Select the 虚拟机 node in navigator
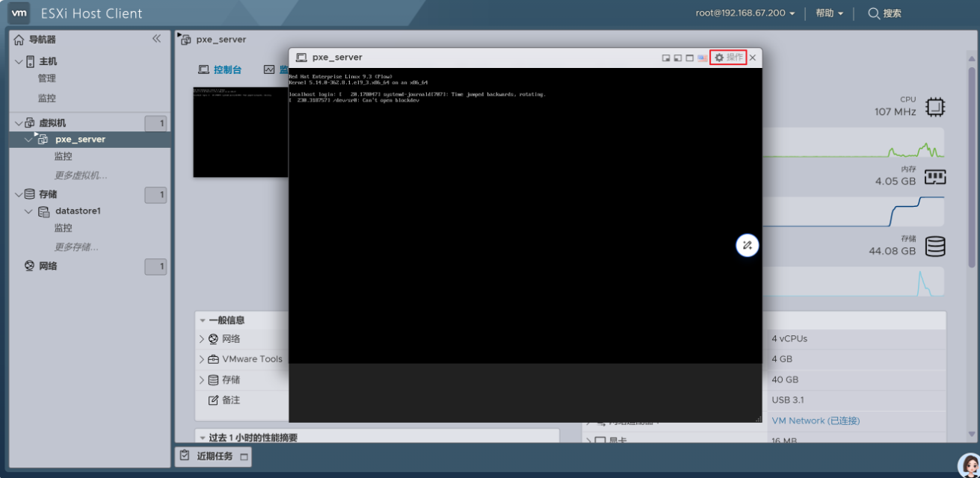The image size is (980, 478). point(52,123)
